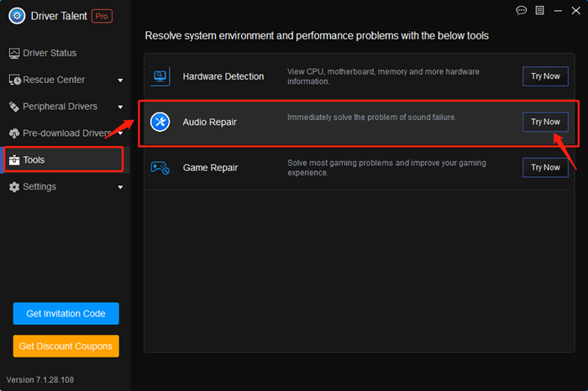Expand the Peripheral Drivers dropdown arrow
Screen dimensions: 588x391
(x=120, y=107)
